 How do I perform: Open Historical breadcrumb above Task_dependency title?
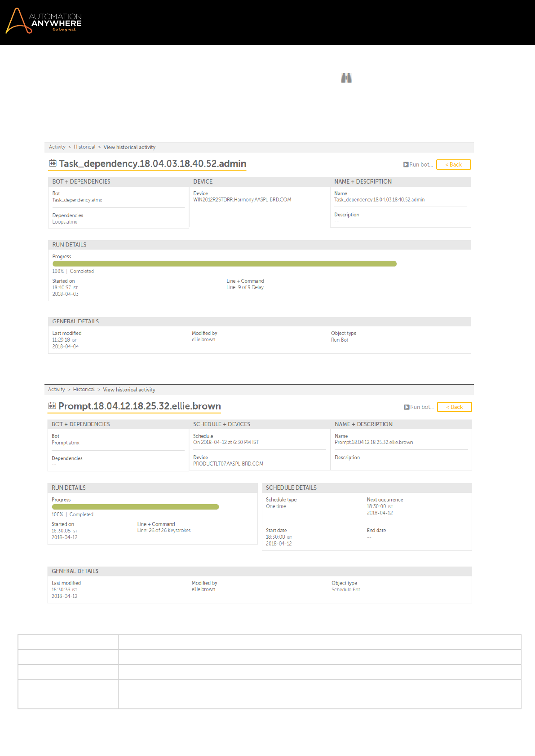click(84, 147)
